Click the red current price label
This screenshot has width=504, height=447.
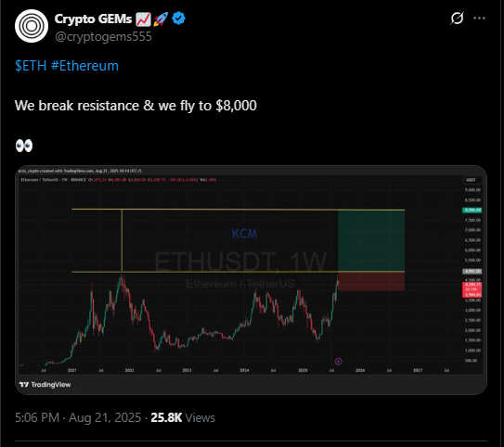pos(472,289)
